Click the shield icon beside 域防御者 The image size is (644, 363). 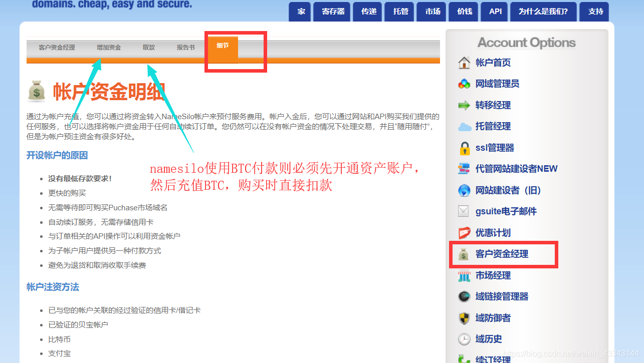[x=464, y=318]
